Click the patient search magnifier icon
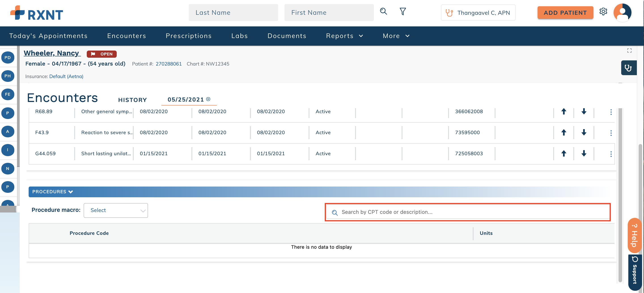Image resolution: width=644 pixels, height=293 pixels. (383, 11)
